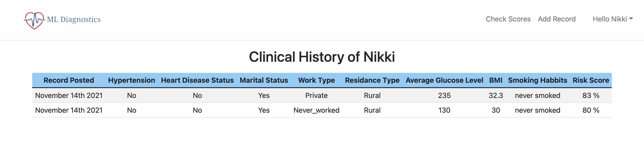Click the Risk Score column header
Viewport: 644px width, 144px height.
coord(591,80)
